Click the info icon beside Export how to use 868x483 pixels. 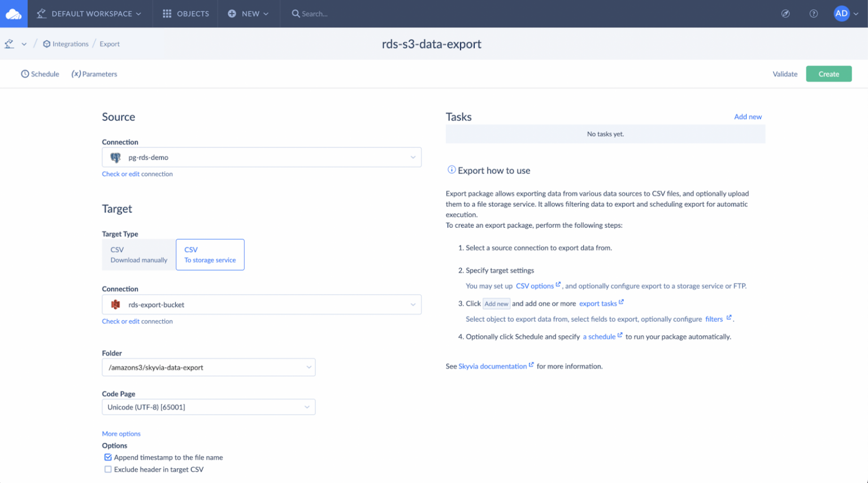pyautogui.click(x=452, y=169)
